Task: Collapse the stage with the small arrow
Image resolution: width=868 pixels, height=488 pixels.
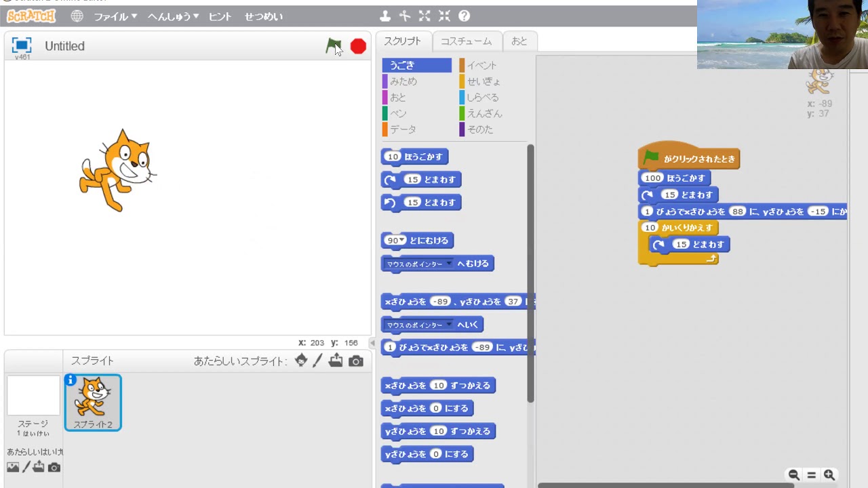Action: tap(372, 343)
